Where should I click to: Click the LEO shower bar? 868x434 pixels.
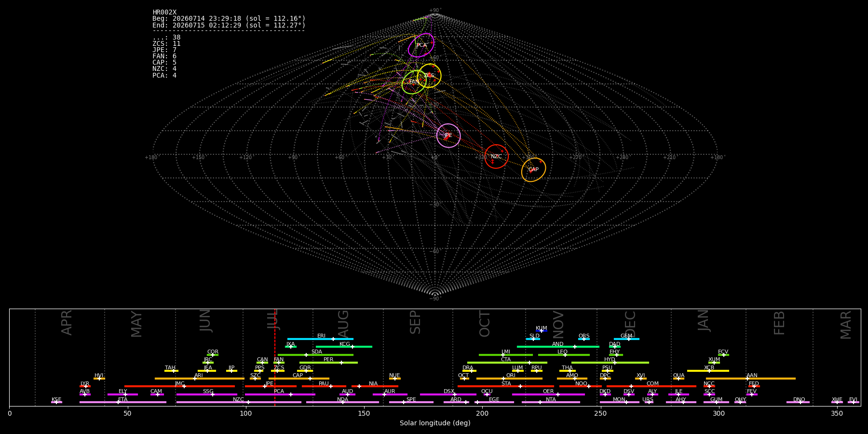(x=564, y=355)
